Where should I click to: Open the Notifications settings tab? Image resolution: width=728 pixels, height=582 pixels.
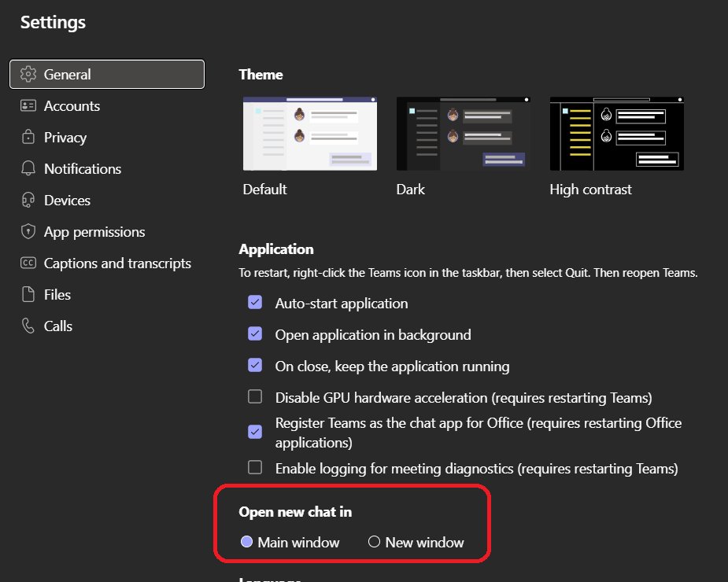pyautogui.click(x=82, y=169)
